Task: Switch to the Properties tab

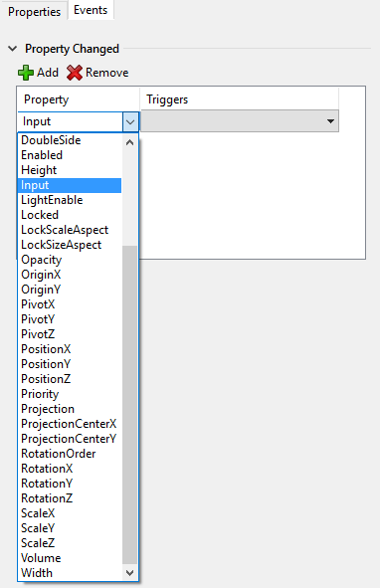Action: (34, 12)
